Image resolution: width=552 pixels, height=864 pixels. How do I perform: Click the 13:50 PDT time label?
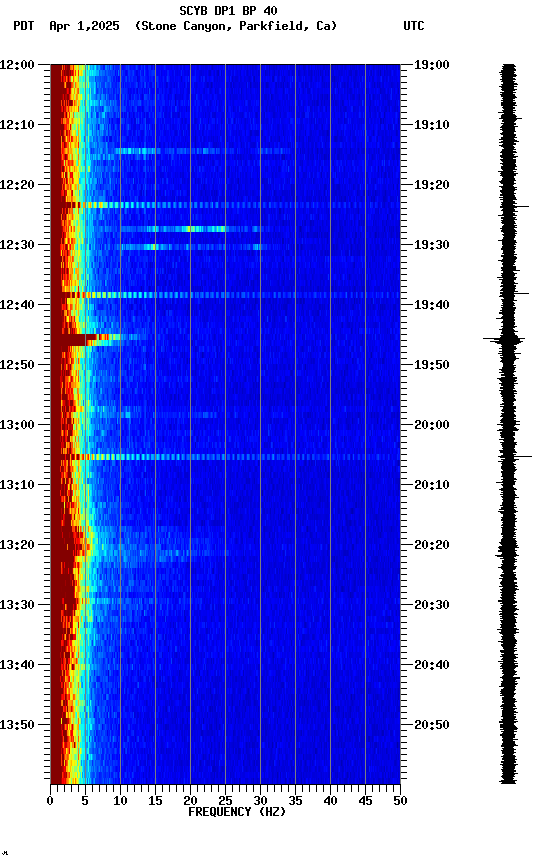tap(17, 725)
